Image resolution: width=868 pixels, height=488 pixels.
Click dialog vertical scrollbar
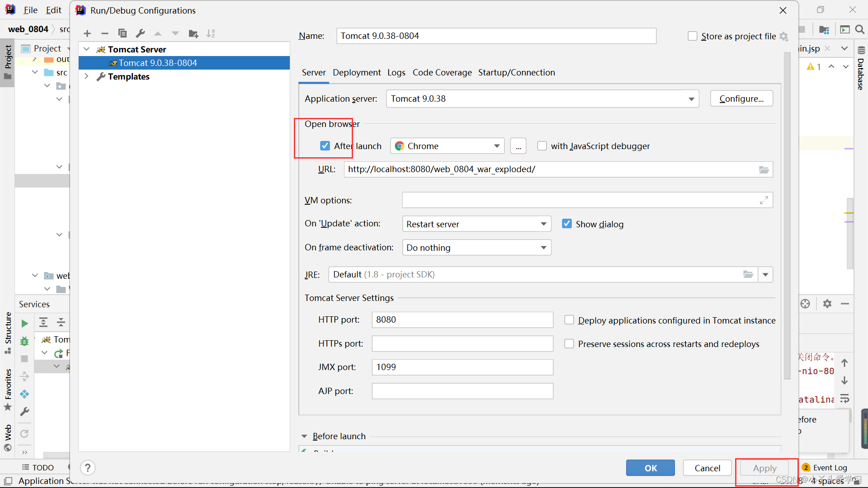pyautogui.click(x=787, y=215)
